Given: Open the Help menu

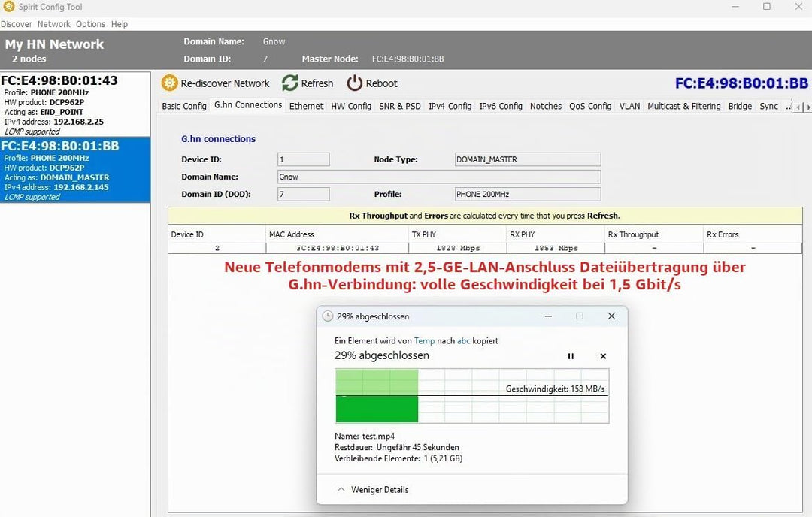Looking at the screenshot, I should click(x=119, y=24).
